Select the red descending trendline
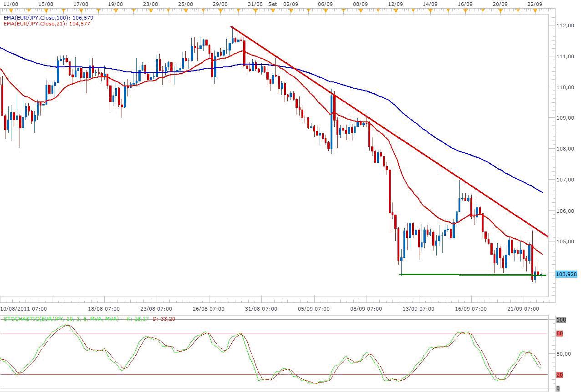 (x=389, y=131)
